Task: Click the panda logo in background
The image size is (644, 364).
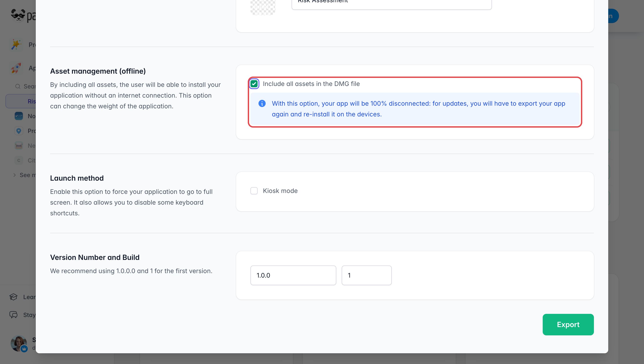Action: (x=18, y=15)
